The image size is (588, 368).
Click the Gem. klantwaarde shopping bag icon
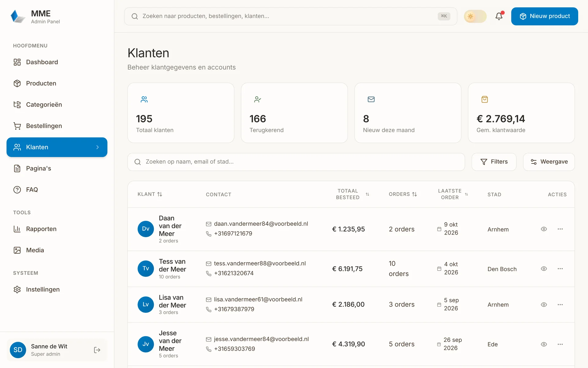tap(485, 99)
